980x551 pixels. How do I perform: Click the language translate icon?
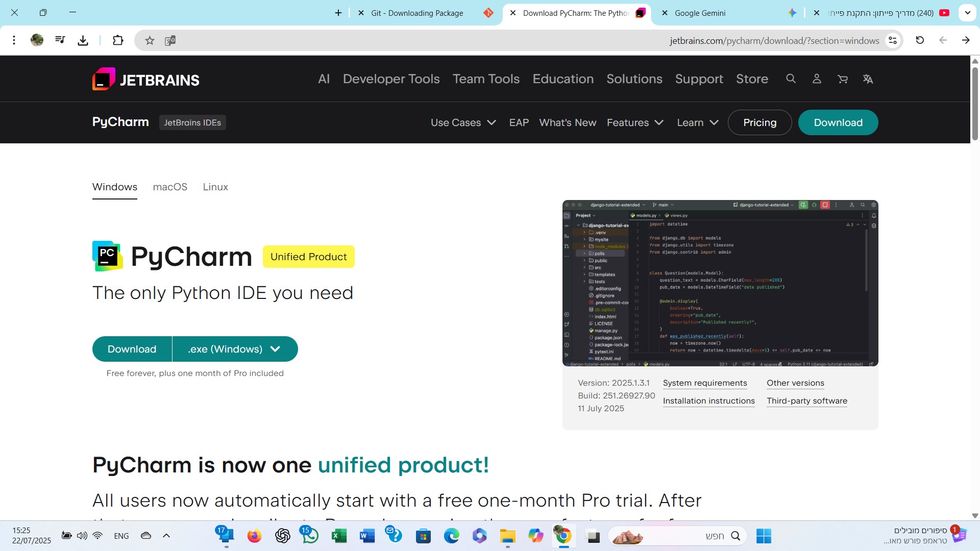pyautogui.click(x=868, y=79)
